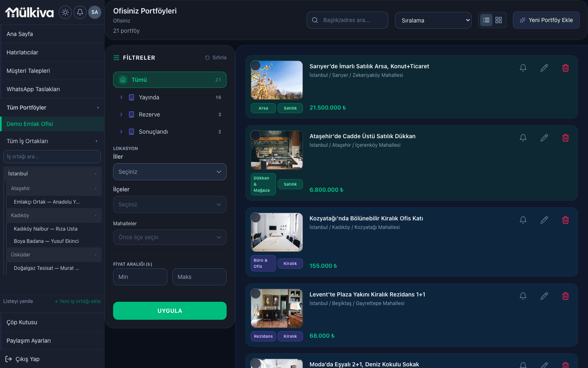Open the İlçeler district dropdown

pos(170,204)
